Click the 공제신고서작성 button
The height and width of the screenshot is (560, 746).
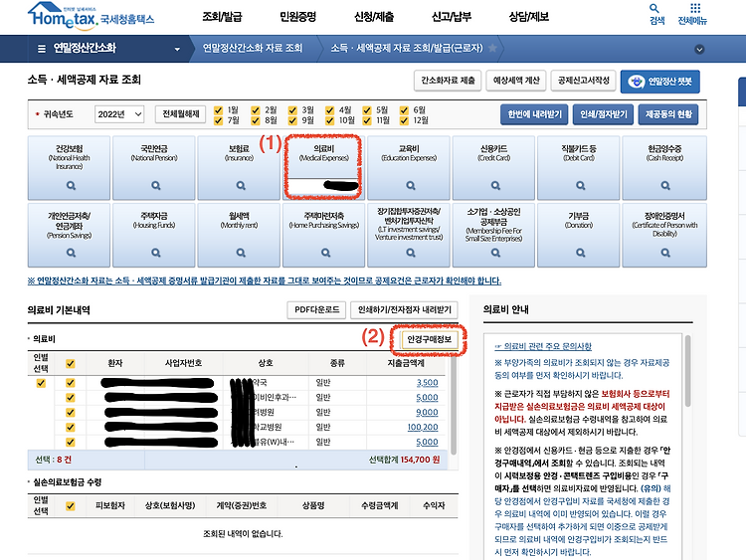coord(584,81)
